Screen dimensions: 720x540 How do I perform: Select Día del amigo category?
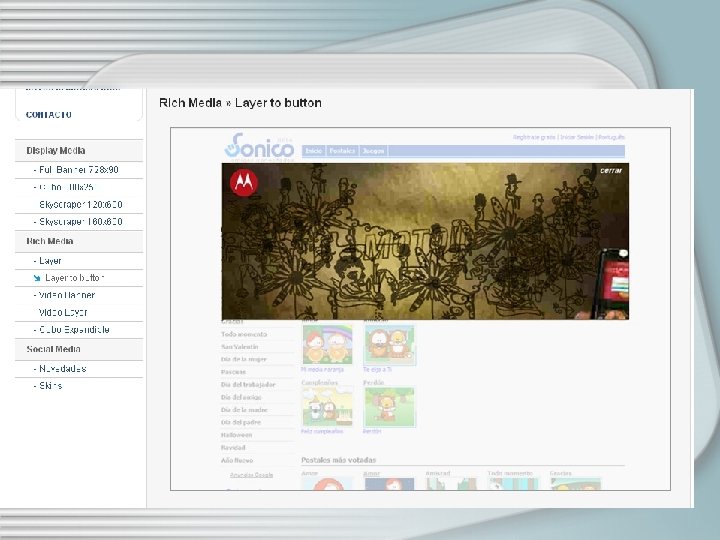(241, 397)
